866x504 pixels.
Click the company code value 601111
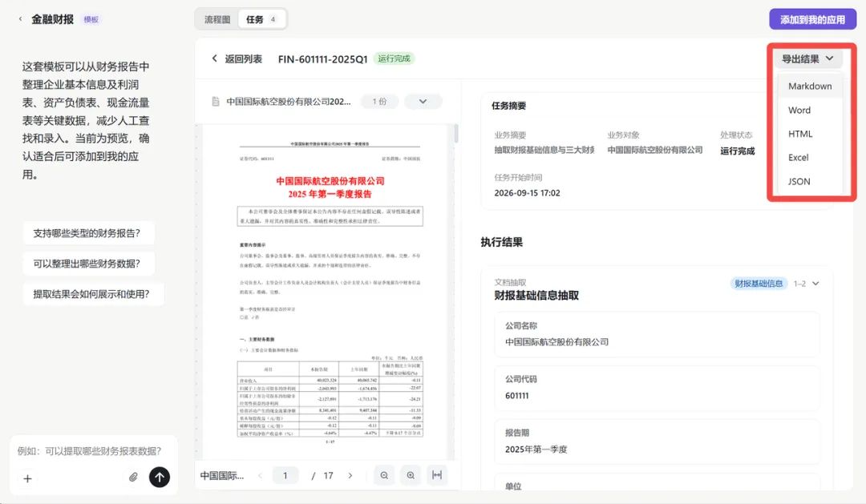click(x=517, y=396)
